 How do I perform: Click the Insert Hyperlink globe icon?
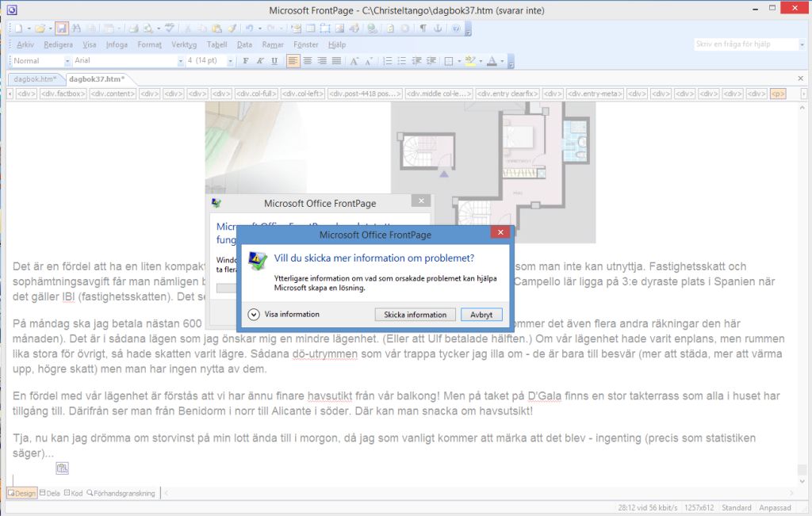click(372, 28)
